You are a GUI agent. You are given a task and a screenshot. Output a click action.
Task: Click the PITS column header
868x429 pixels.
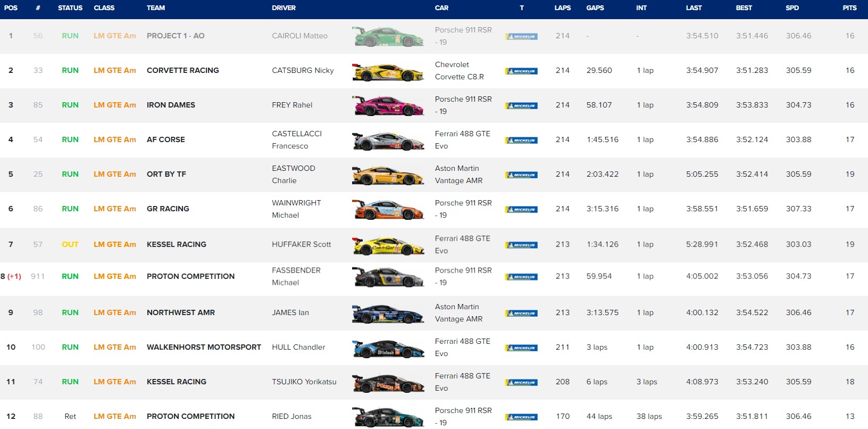coord(849,8)
